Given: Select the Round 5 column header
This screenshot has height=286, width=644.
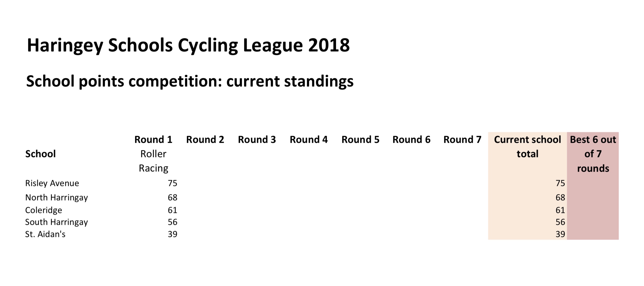Looking at the screenshot, I should coord(360,139).
